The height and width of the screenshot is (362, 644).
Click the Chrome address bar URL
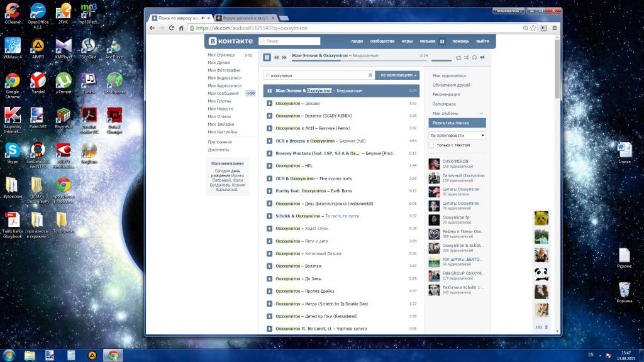coord(252,28)
